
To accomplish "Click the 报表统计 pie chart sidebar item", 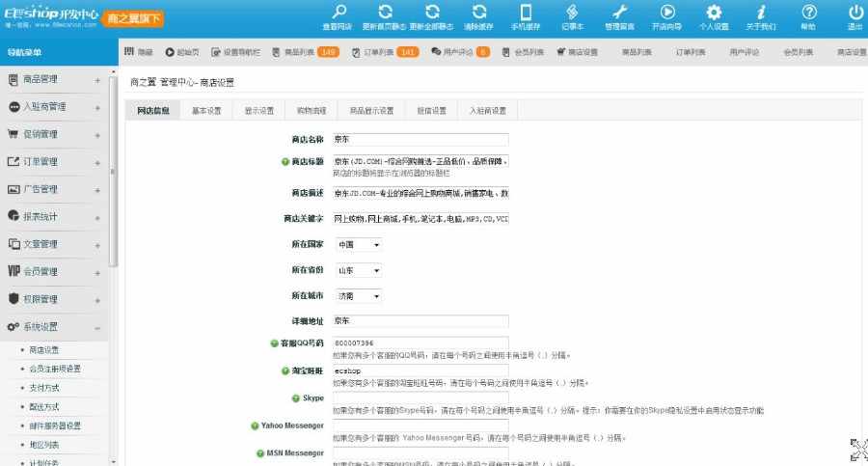I will [x=54, y=217].
